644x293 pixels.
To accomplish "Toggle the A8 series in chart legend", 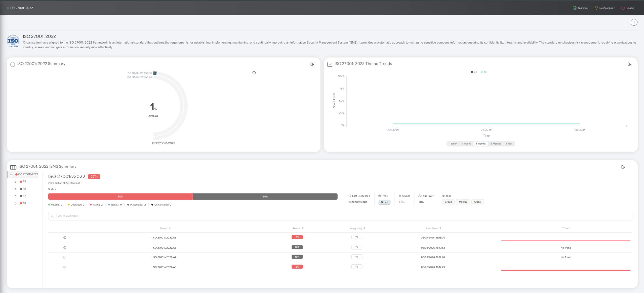I will 484,72.
